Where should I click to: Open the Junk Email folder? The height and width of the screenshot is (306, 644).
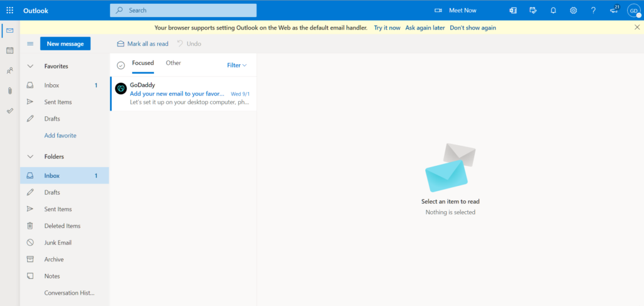click(65, 243)
